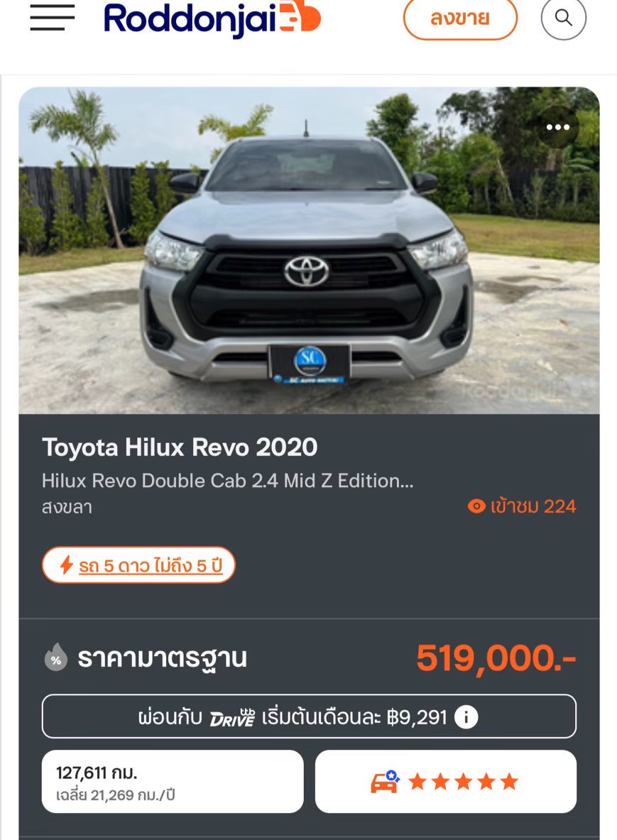Tap the ลงขาย sell button
617x840 pixels.
[x=460, y=18]
